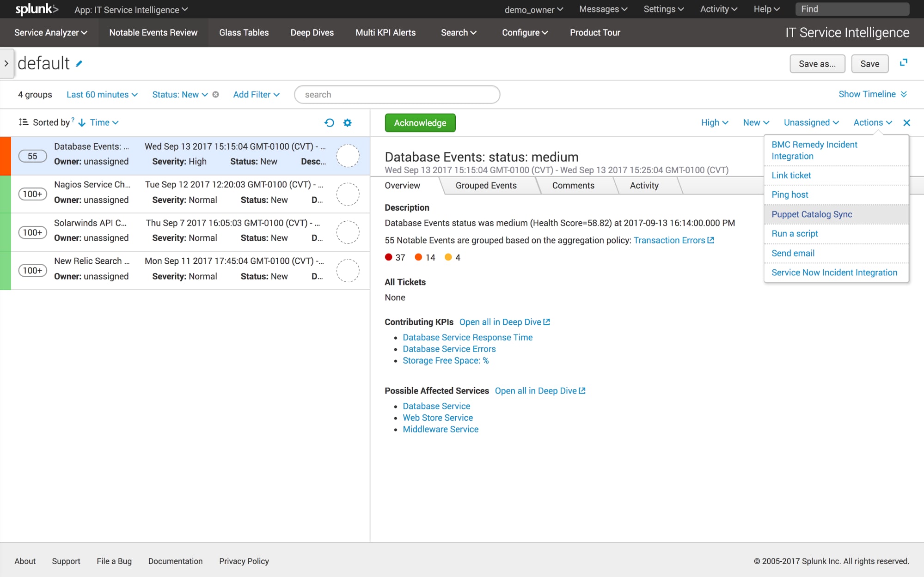Choose Ping host action
The height and width of the screenshot is (577, 924).
[x=836, y=194]
